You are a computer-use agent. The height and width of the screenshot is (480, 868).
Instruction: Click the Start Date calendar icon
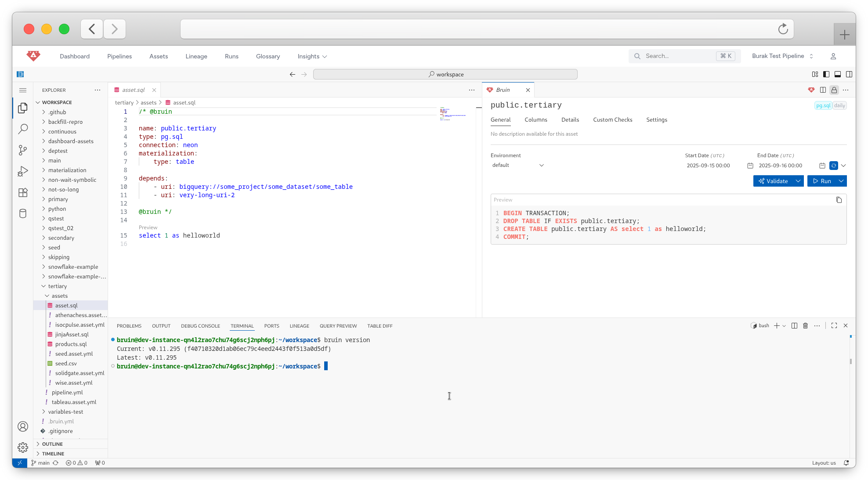750,166
